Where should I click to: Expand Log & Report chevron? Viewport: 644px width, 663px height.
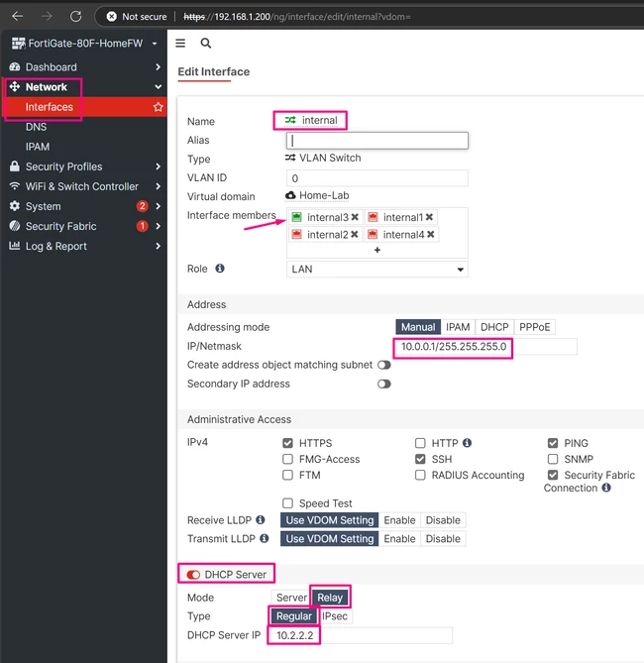click(x=158, y=246)
